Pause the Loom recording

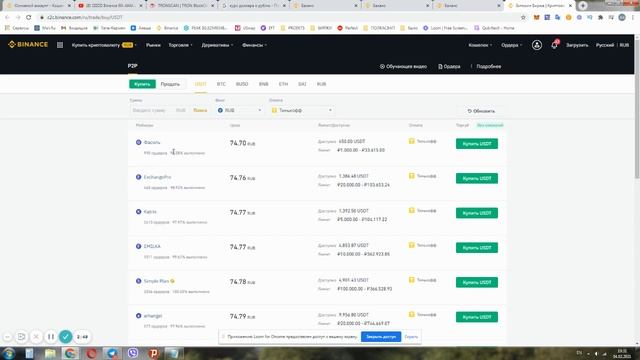pyautogui.click(x=51, y=337)
